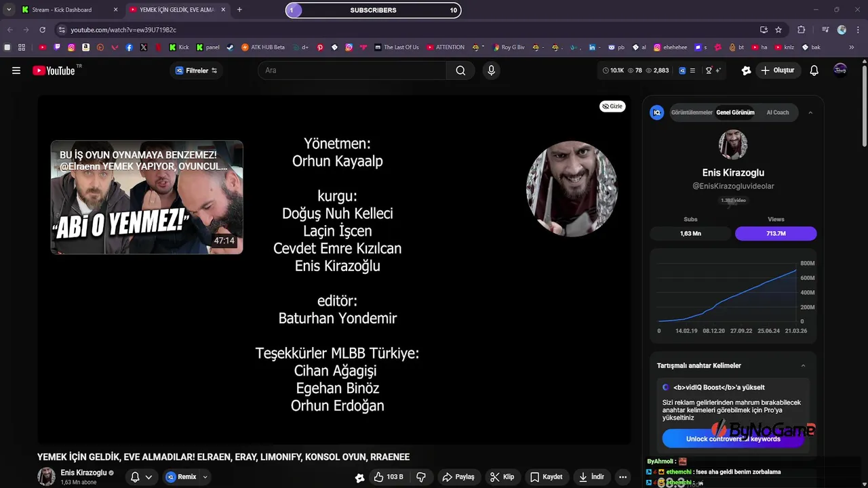
Task: Open suggested video ABİ O YENMEZ thumbnail
Action: tap(146, 197)
